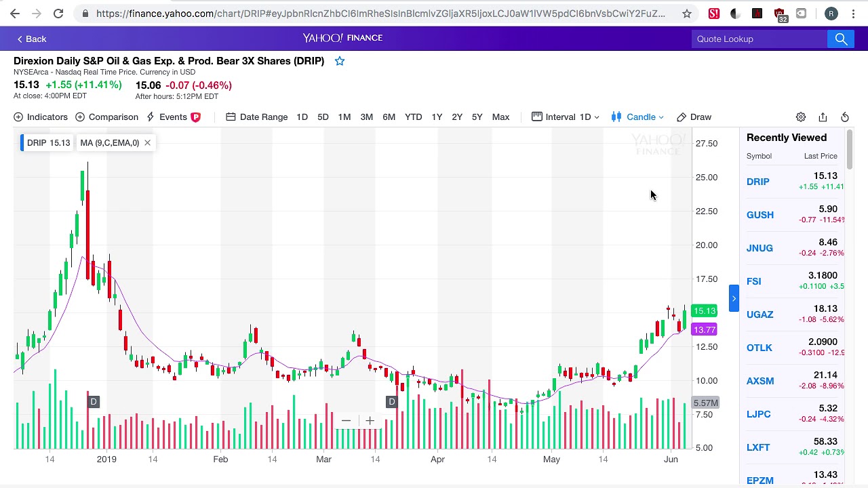Open the Indicators menu

41,117
